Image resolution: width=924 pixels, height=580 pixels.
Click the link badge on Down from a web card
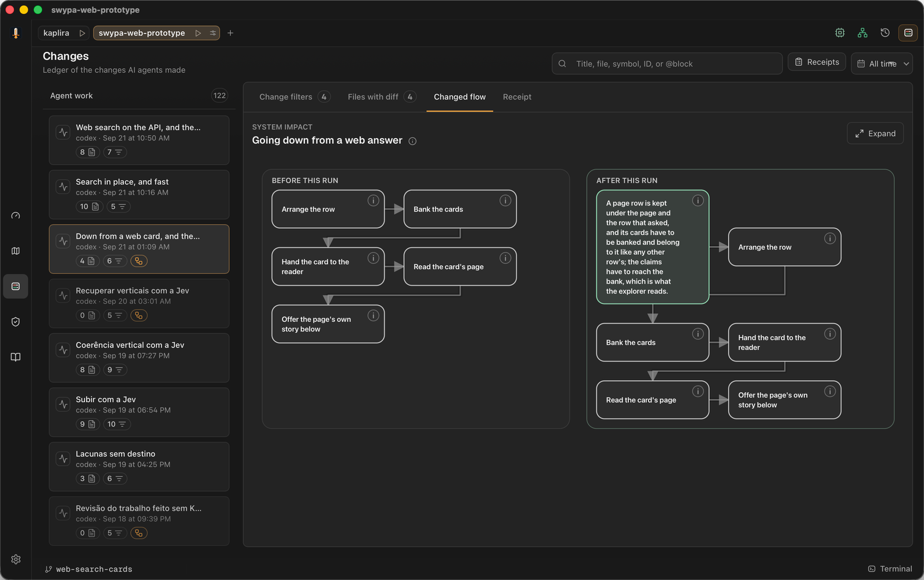tap(139, 261)
